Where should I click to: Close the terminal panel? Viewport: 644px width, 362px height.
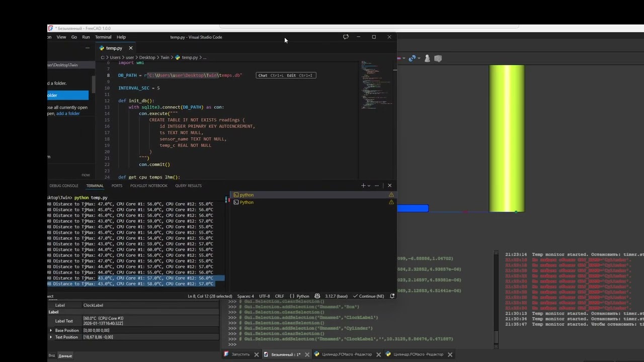pos(389,186)
